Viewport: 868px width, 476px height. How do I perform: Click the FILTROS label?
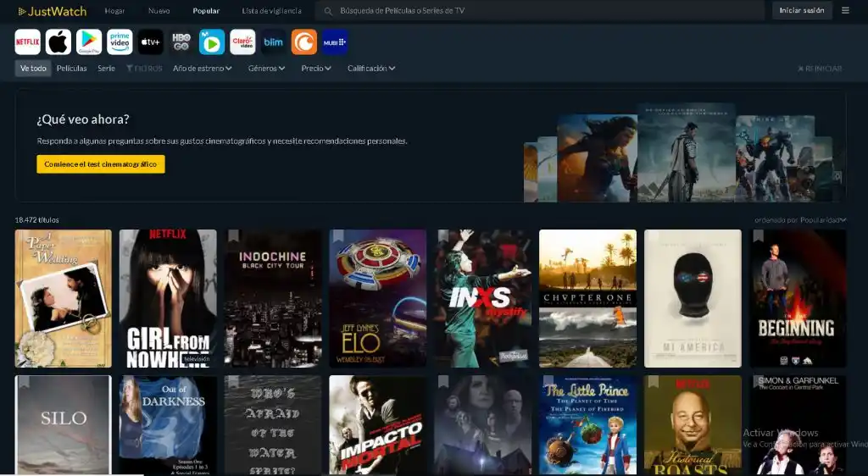(x=144, y=69)
